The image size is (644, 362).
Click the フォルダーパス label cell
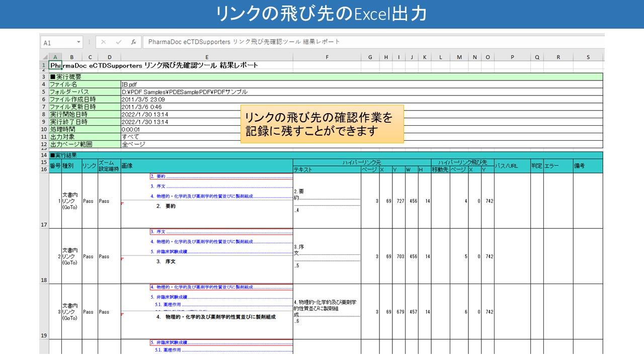coord(85,92)
